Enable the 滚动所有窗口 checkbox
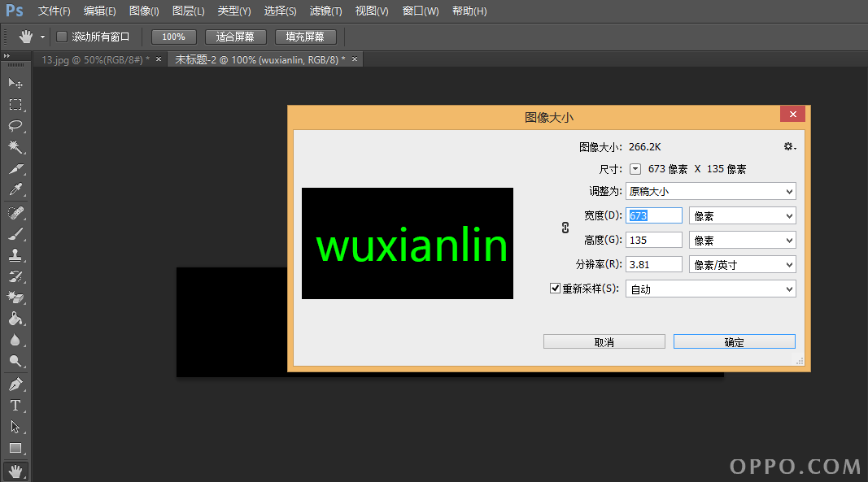The image size is (868, 482). click(62, 37)
